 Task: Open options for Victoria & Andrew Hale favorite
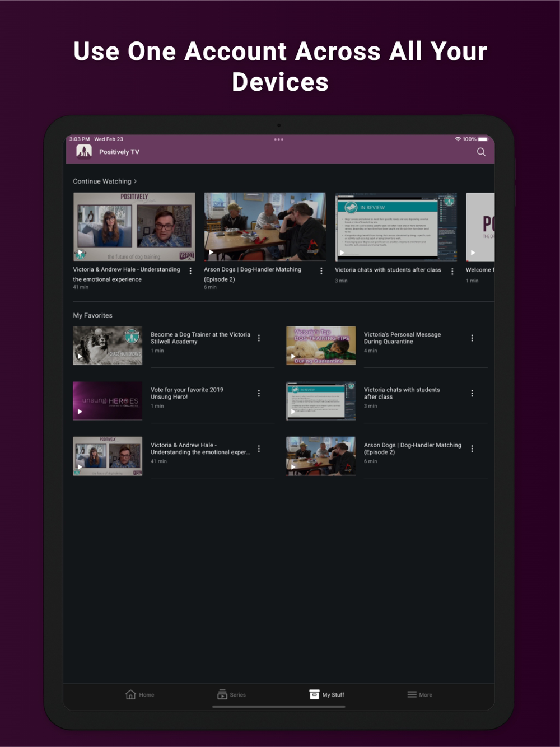[x=259, y=449]
